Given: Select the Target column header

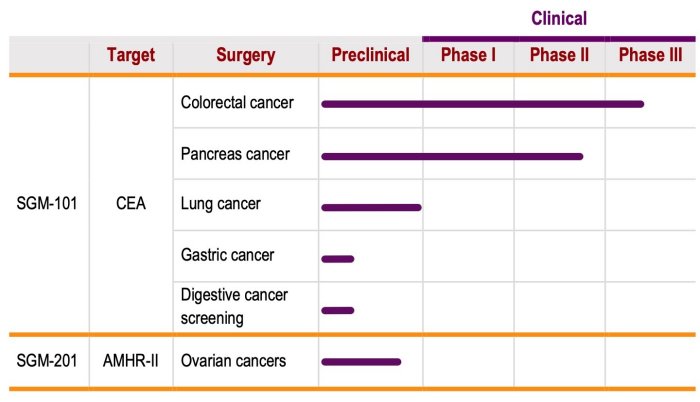Looking at the screenshot, I should tap(131, 55).
